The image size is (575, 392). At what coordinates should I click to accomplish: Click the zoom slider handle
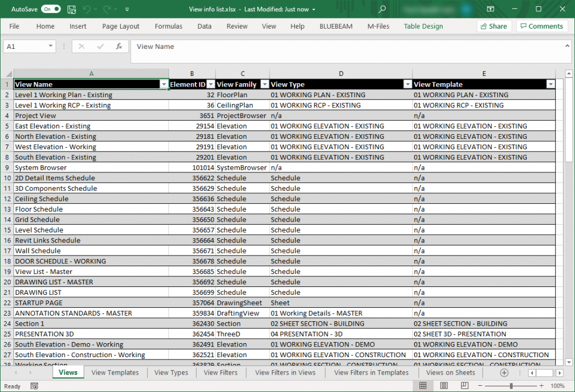[x=511, y=386]
